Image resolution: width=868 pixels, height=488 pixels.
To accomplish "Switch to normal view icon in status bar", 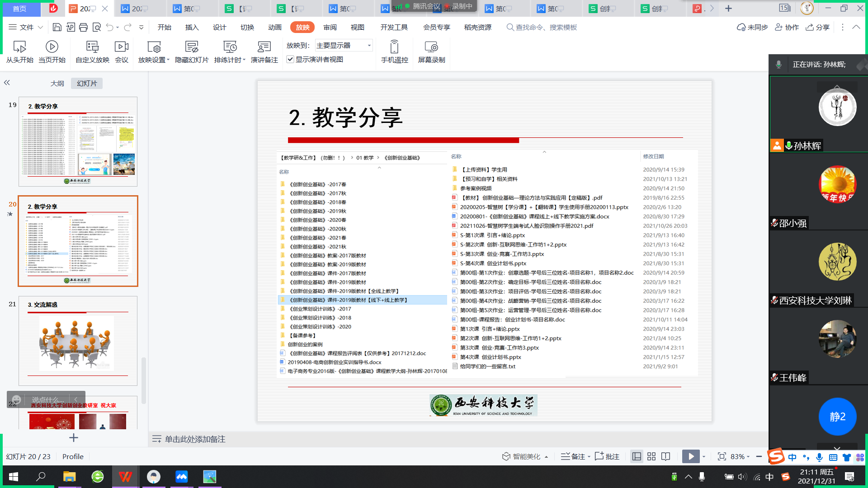I will pyautogui.click(x=637, y=456).
